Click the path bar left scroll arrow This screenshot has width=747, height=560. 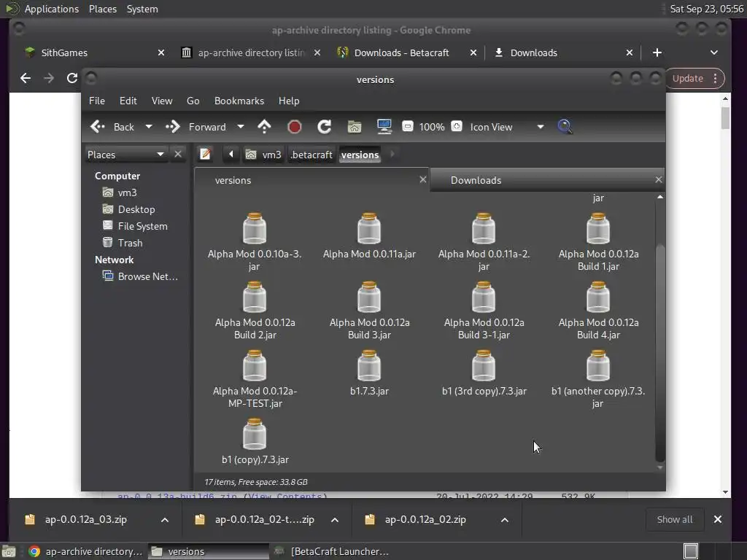pos(231,155)
